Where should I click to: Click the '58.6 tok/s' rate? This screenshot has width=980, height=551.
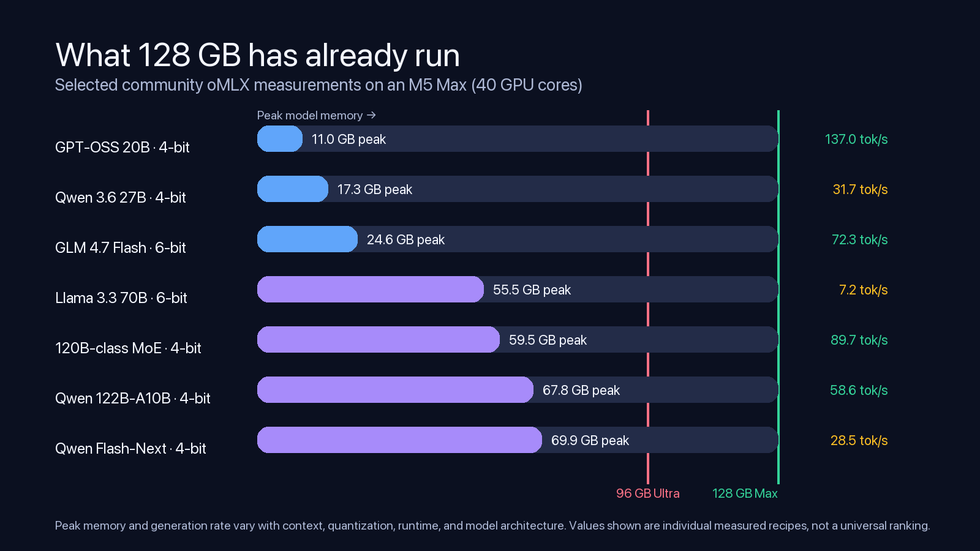[859, 391]
